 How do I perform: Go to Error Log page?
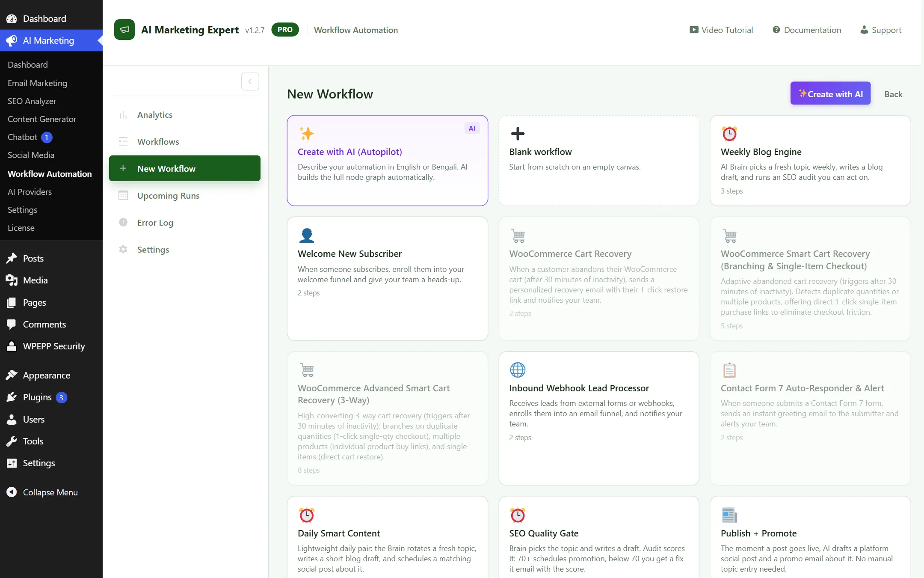[x=155, y=222]
